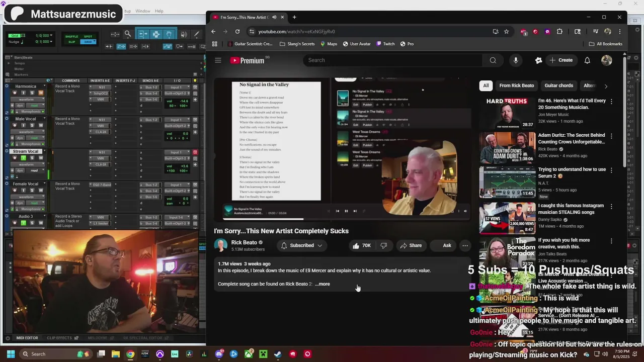Open the Window menu in Pro Tools
This screenshot has width=644, height=362.
143,11
